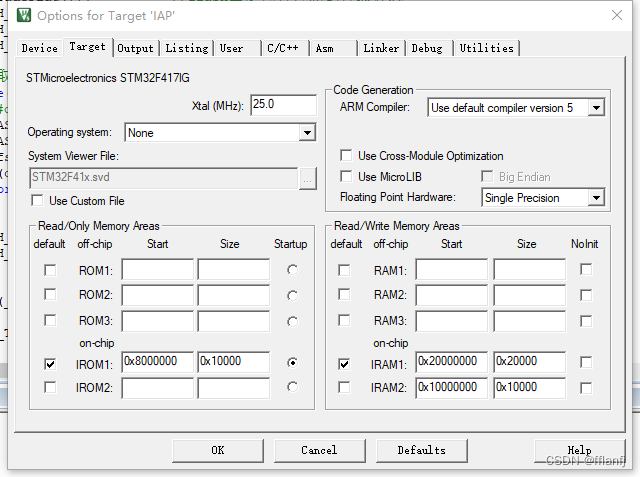
Task: Check the RAM3 default checkbox
Action: (x=344, y=320)
